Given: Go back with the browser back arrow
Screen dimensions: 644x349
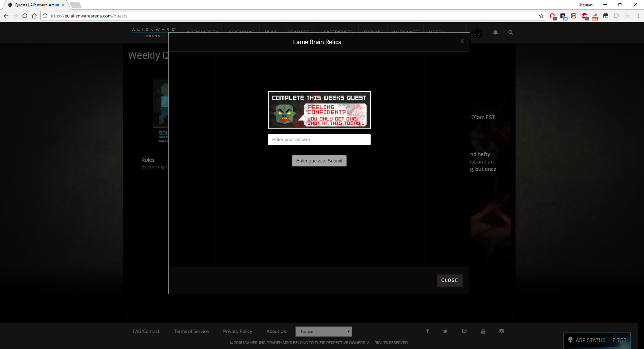Looking at the screenshot, I should (6, 16).
